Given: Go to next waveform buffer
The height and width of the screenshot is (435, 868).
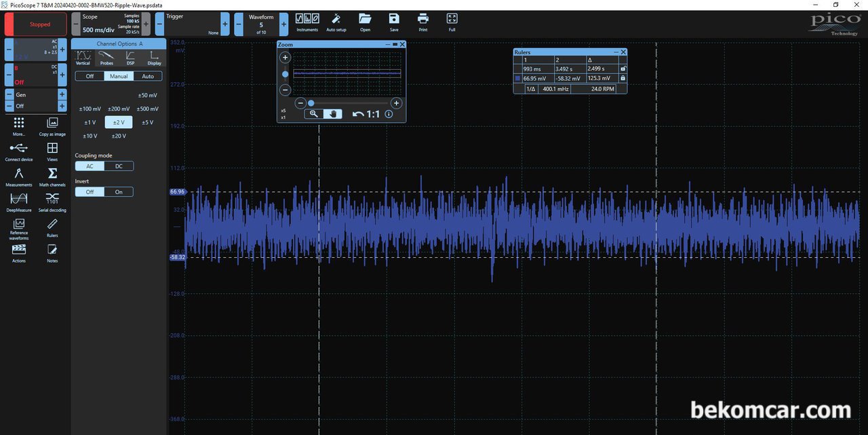Looking at the screenshot, I should 283,24.
